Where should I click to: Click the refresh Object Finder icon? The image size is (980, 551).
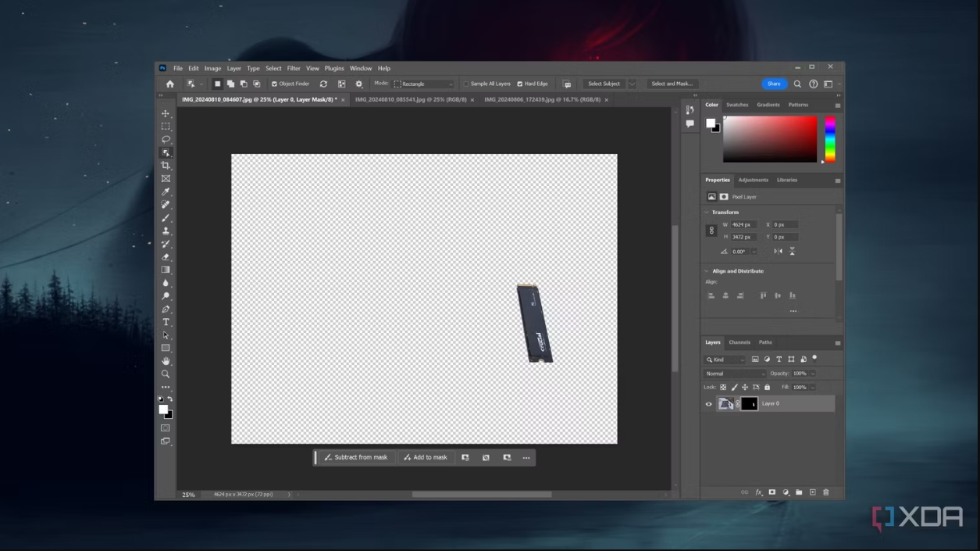(x=323, y=84)
